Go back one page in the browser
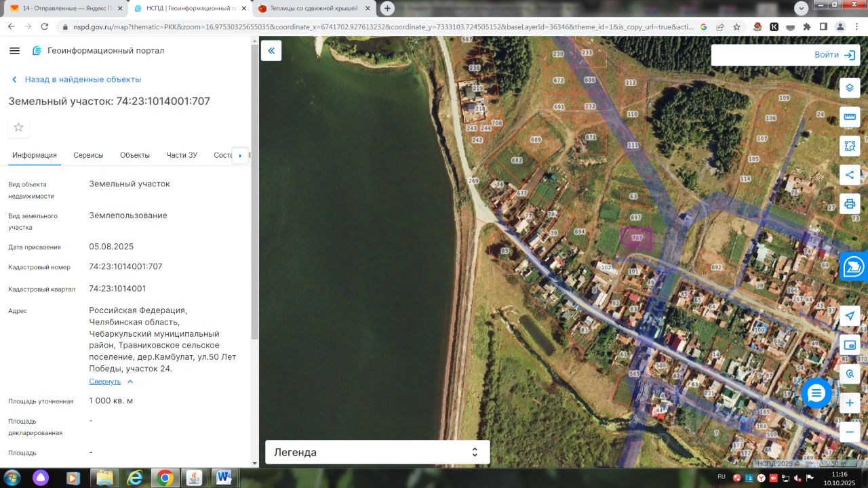Viewport: 868px width, 488px height. point(12,26)
